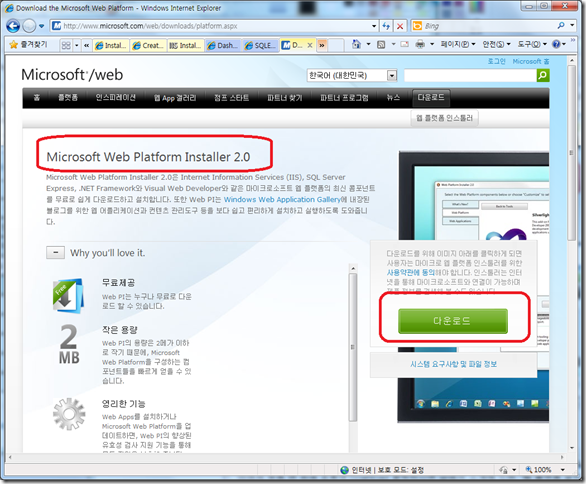586x484 pixels.
Task: Open the recent pages dropdown arrow
Action: click(x=41, y=26)
